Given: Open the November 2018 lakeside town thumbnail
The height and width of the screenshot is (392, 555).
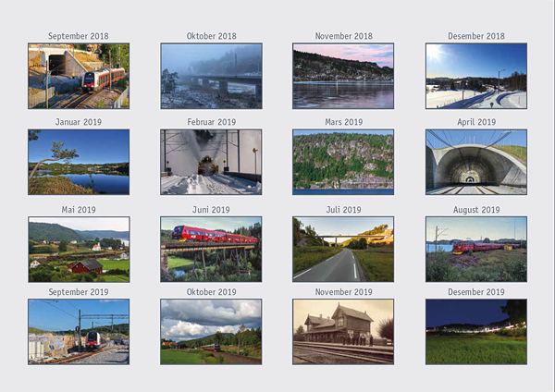Looking at the screenshot, I should point(343,76).
